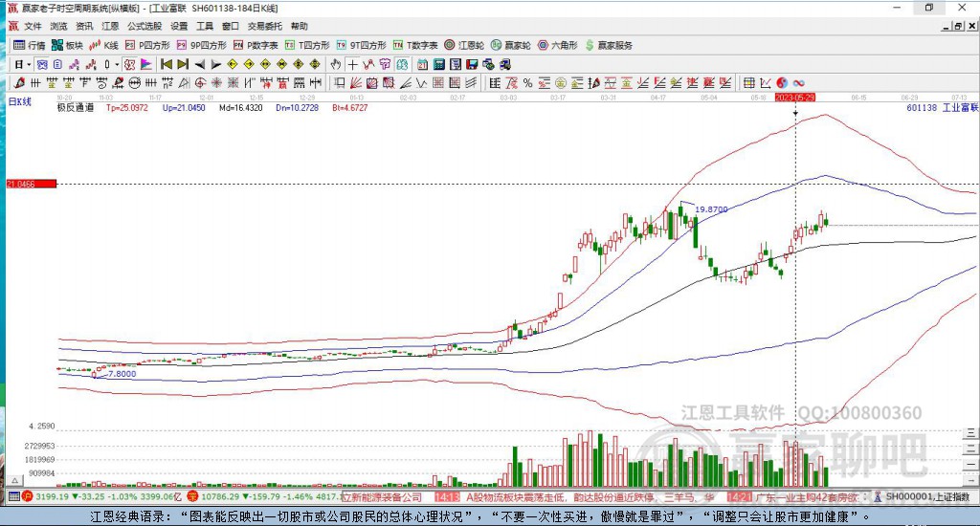Open the 江恩 menu
The width and height of the screenshot is (980, 526).
pos(110,26)
